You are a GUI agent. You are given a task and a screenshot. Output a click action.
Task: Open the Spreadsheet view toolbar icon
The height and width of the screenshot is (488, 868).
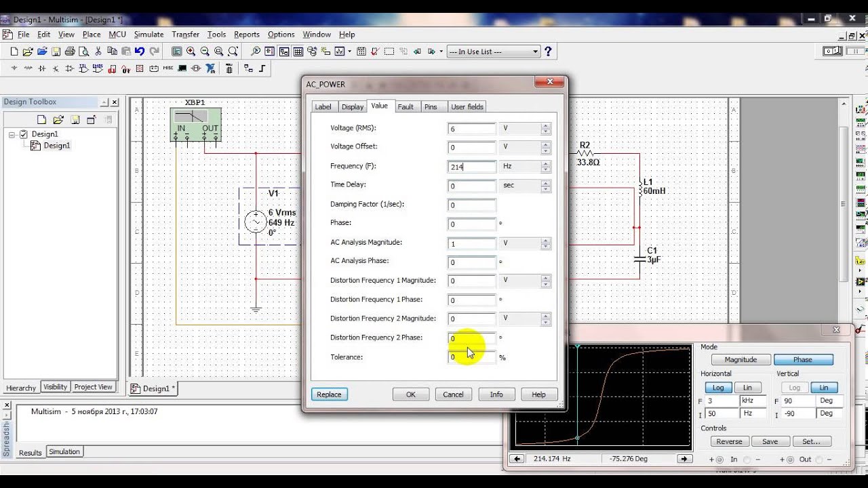(298, 52)
